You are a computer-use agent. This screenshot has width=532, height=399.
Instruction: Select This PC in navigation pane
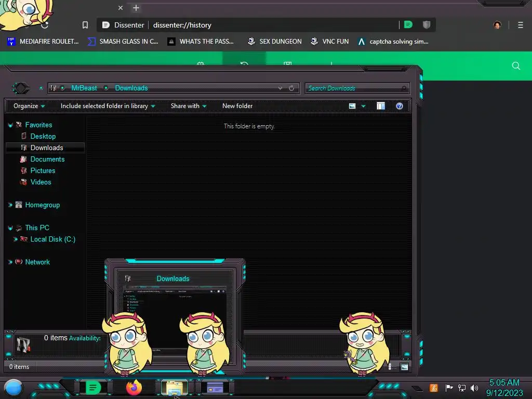pos(37,228)
